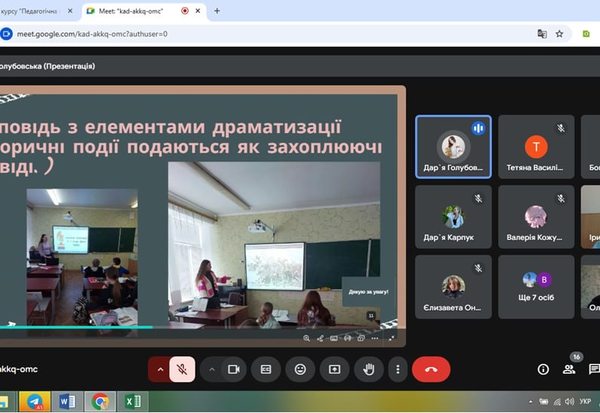Expand audio settings arrow beside microphone
Image resolution: width=600 pixels, height=413 pixels.
pyautogui.click(x=159, y=369)
